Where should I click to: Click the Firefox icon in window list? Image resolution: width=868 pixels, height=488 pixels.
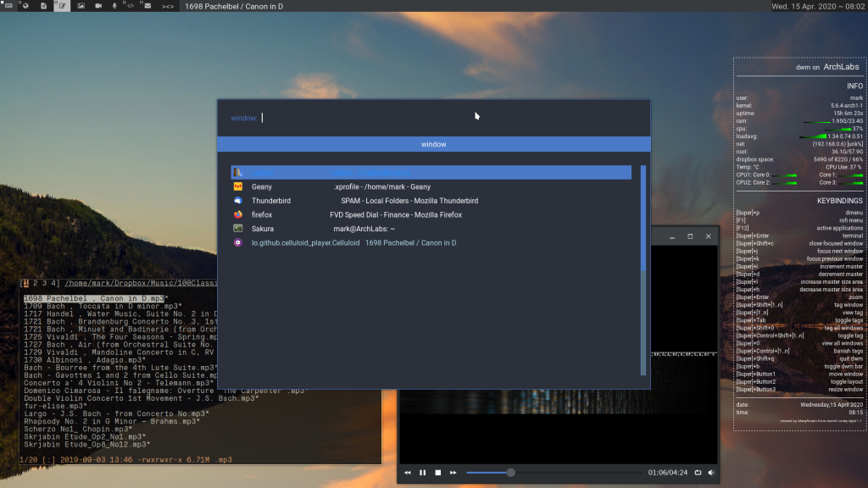(x=237, y=214)
